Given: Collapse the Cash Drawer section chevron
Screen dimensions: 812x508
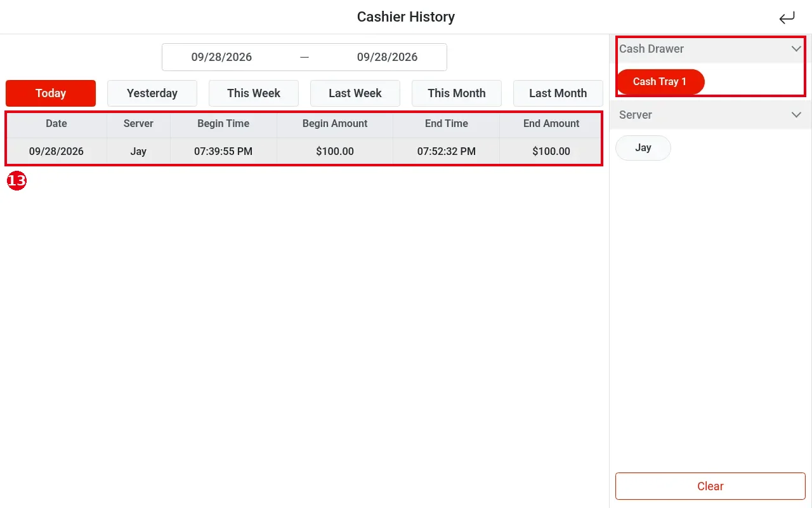Looking at the screenshot, I should tap(796, 49).
